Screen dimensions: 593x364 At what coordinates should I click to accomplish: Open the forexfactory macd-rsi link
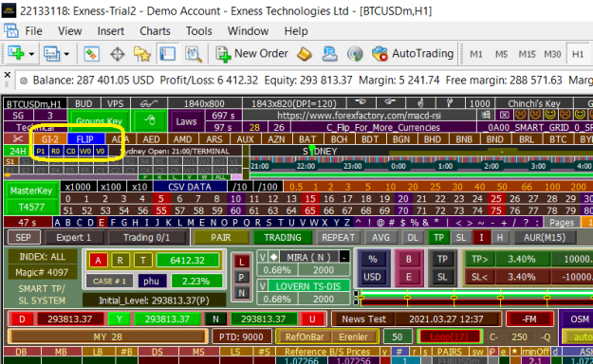point(360,116)
